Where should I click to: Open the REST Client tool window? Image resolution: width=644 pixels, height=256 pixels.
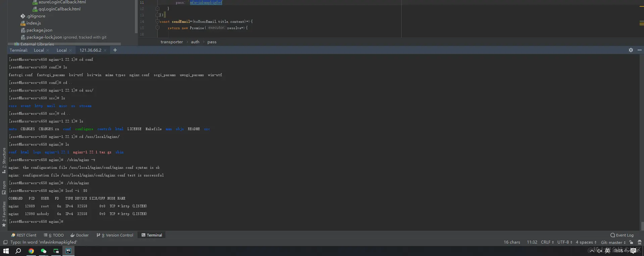point(23,235)
